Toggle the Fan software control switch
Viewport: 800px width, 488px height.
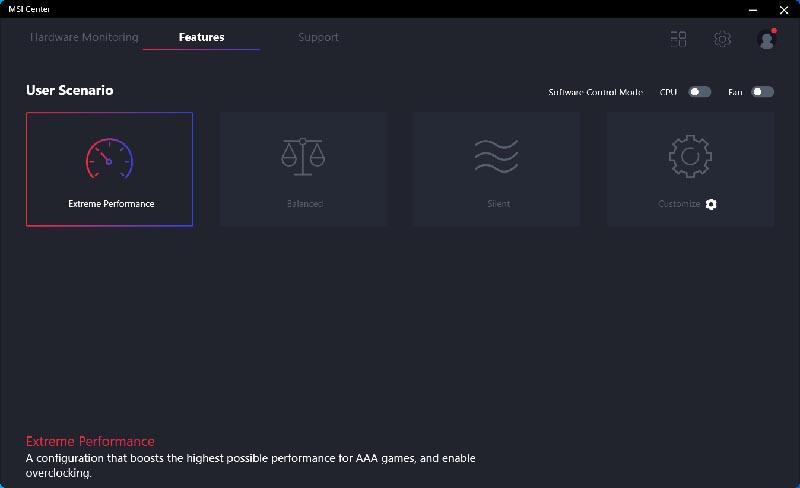[763, 92]
